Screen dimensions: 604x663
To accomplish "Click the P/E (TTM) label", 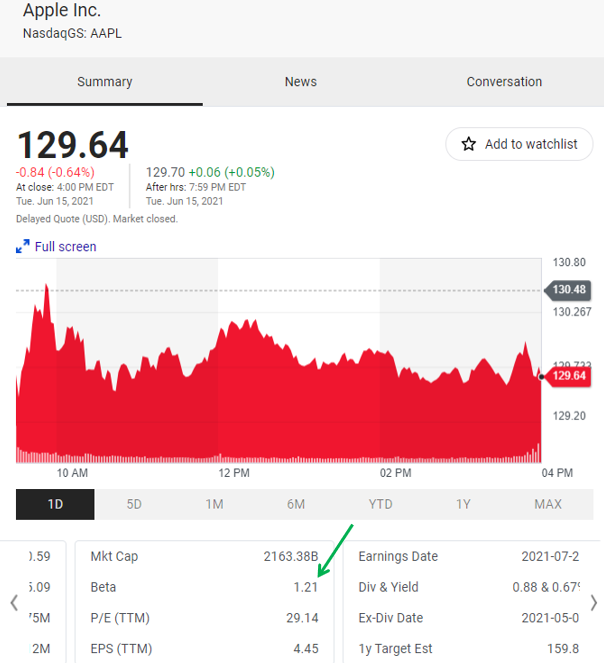I will 120,618.
